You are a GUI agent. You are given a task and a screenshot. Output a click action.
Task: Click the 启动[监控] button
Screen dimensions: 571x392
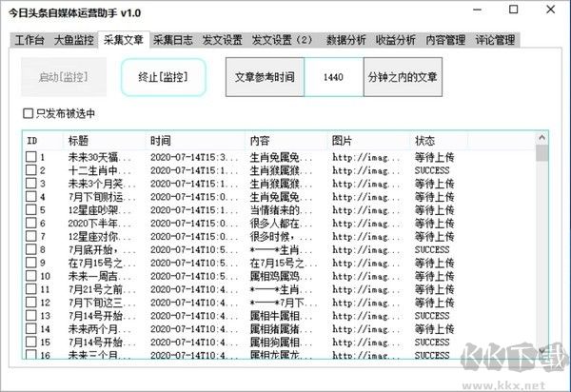(64, 77)
